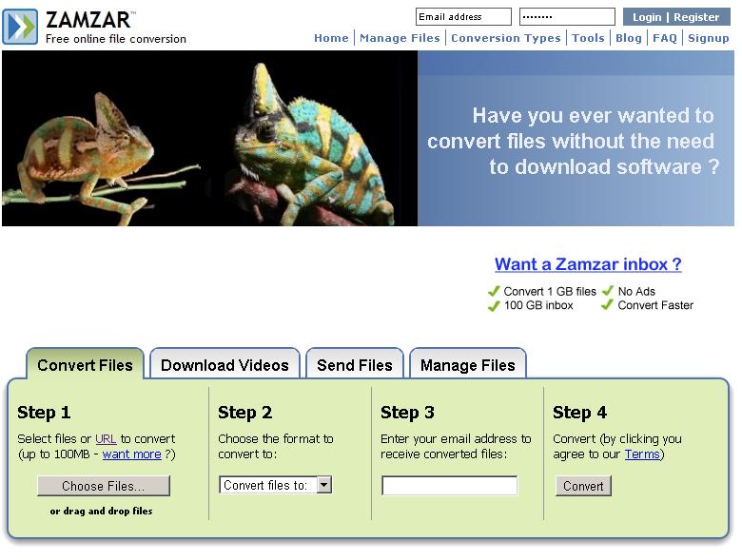This screenshot has width=742, height=560.
Task: Click the '100 GB inbox' text
Action: (x=538, y=305)
